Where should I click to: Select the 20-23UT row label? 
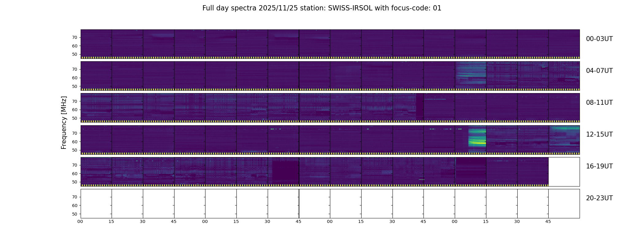[x=599, y=198]
